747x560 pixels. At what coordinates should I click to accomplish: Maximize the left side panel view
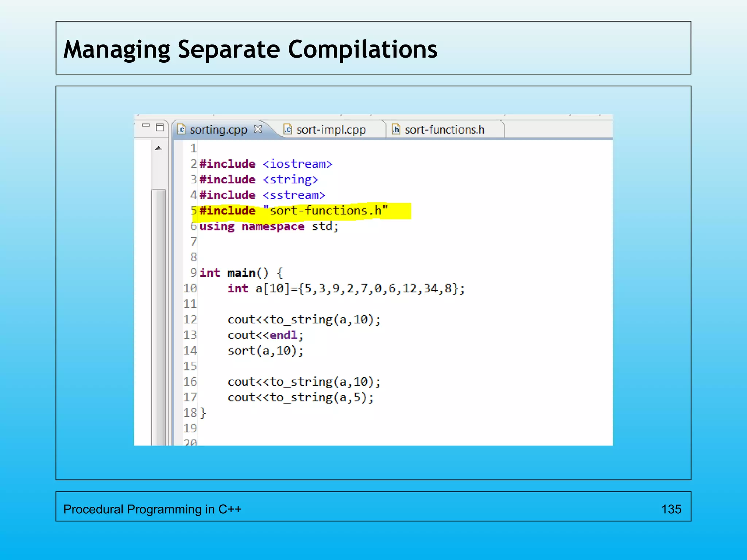coord(160,127)
